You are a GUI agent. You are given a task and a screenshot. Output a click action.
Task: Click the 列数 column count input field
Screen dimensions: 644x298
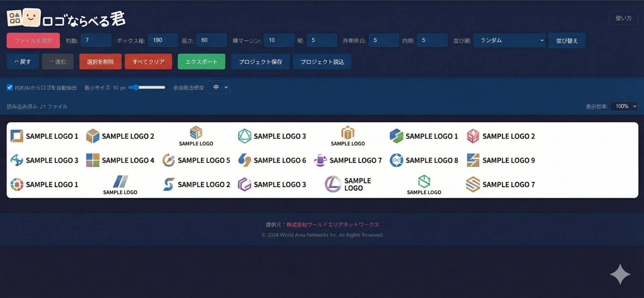point(96,40)
